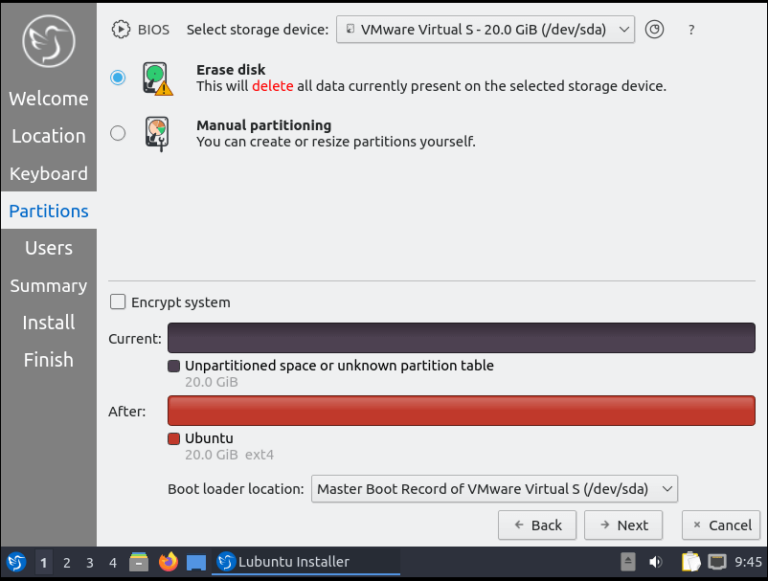Enable the Encrypt system checkbox
Image resolution: width=768 pixels, height=581 pixels.
pos(118,302)
